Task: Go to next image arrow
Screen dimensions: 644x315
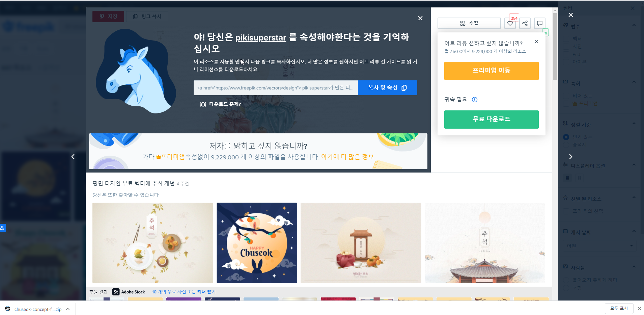Action: point(570,157)
